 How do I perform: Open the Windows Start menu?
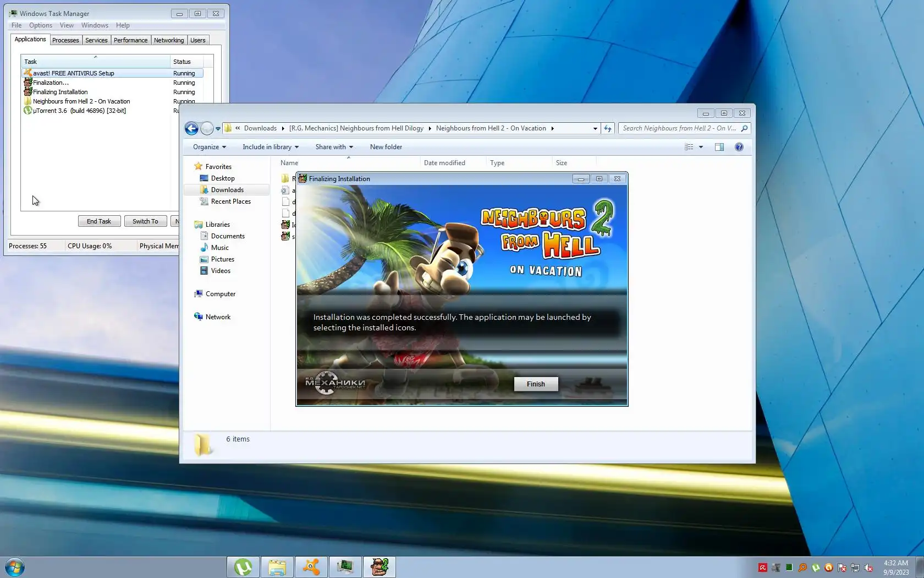click(15, 567)
